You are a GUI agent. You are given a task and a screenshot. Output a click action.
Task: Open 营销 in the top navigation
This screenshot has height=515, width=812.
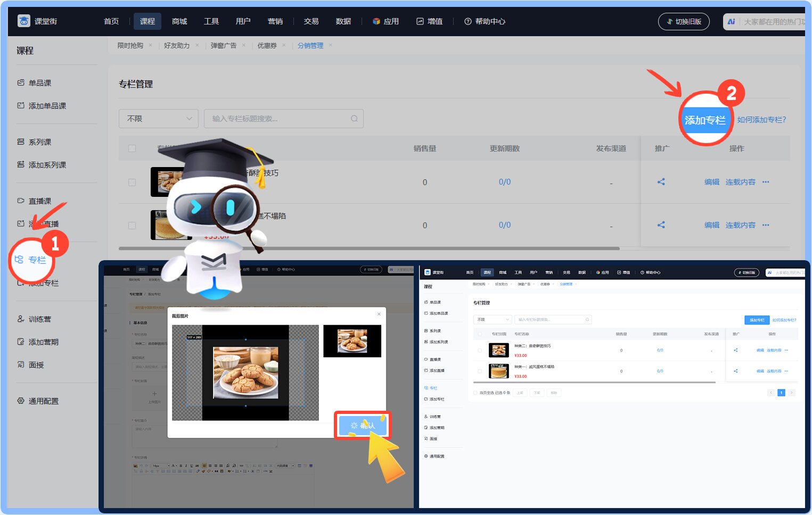(275, 21)
